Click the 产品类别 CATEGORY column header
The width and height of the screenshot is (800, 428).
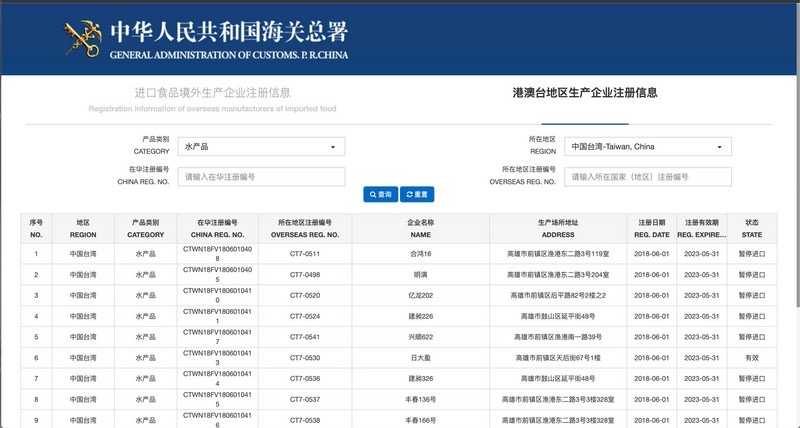145,229
